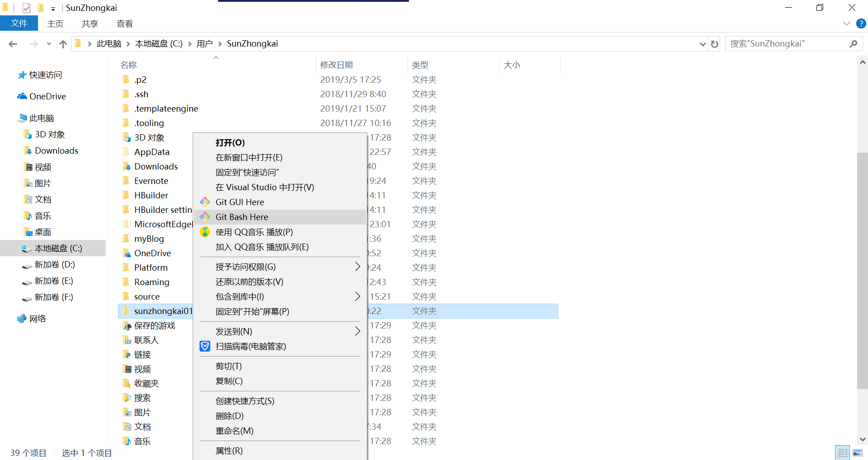Viewport: 868px width, 460px height.
Task: Open the 查看 ribbon tab
Action: pyautogui.click(x=124, y=23)
